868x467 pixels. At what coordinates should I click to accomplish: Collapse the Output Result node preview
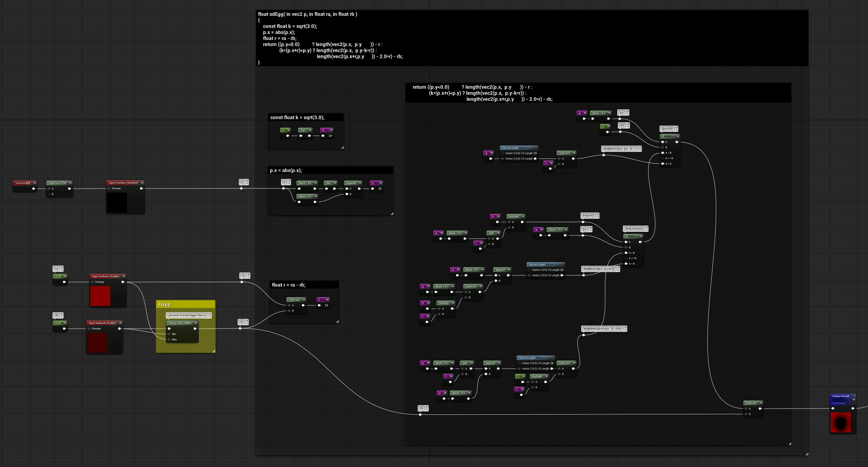pos(854,399)
